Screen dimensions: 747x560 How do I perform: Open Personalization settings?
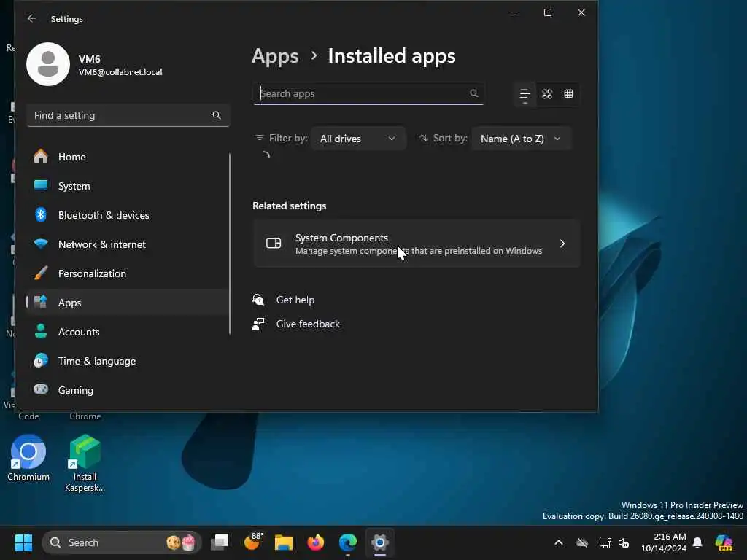pyautogui.click(x=127, y=273)
